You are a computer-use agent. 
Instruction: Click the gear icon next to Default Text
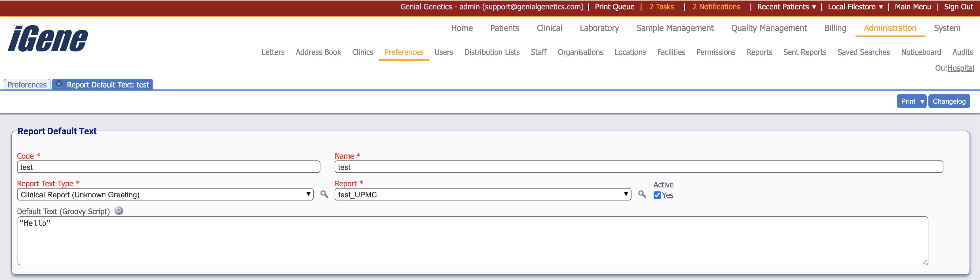119,211
